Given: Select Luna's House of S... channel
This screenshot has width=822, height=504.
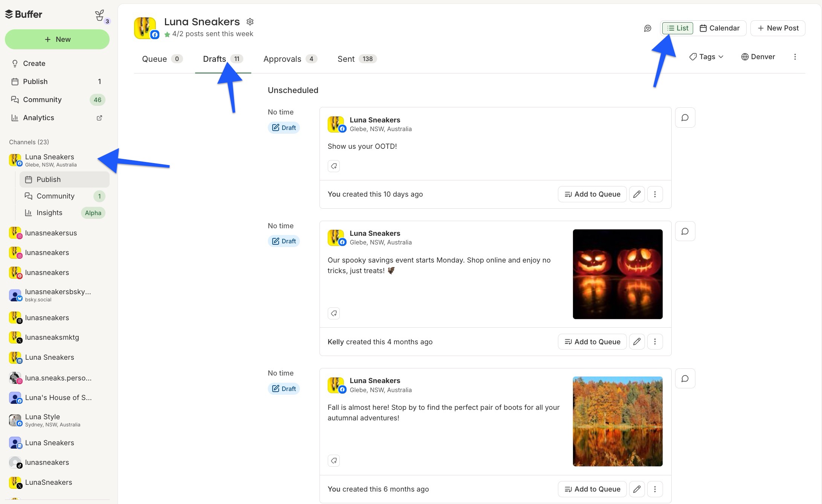Looking at the screenshot, I should click(x=57, y=398).
